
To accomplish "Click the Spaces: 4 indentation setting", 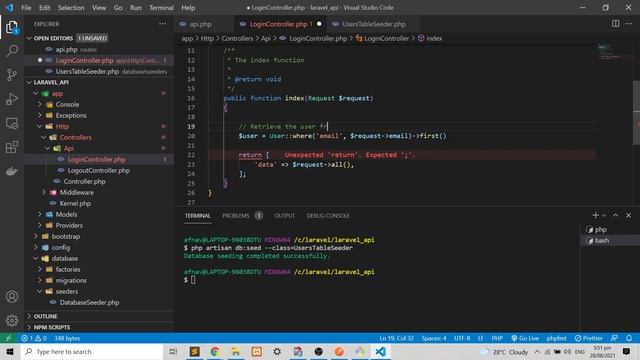I will click(x=434, y=338).
